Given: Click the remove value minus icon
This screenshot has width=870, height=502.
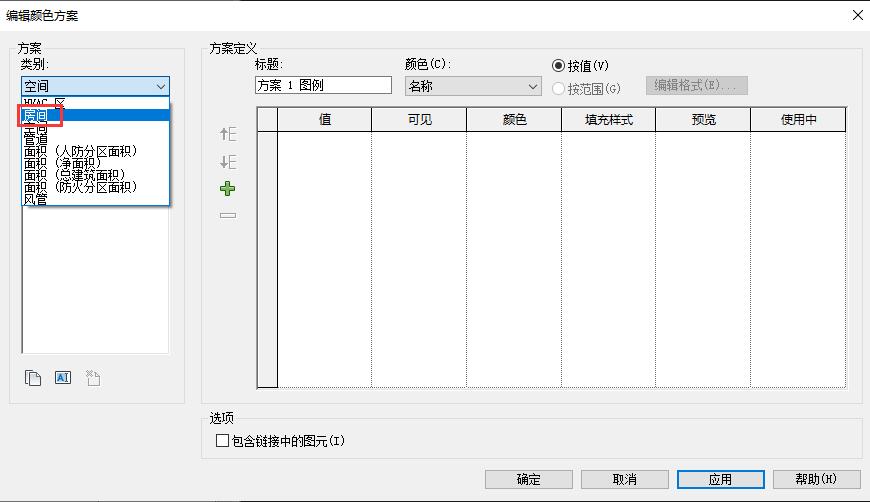Looking at the screenshot, I should point(227,215).
